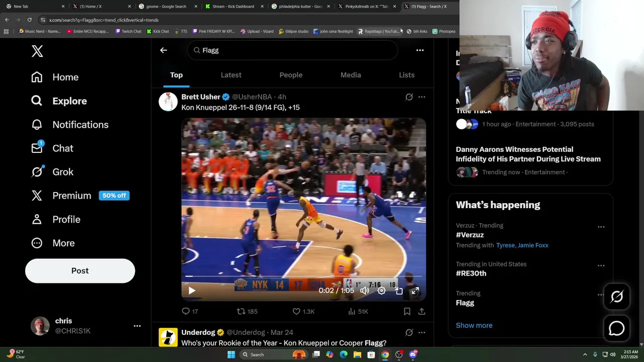
Task: Open more options on Brett Usher post
Action: (x=422, y=97)
